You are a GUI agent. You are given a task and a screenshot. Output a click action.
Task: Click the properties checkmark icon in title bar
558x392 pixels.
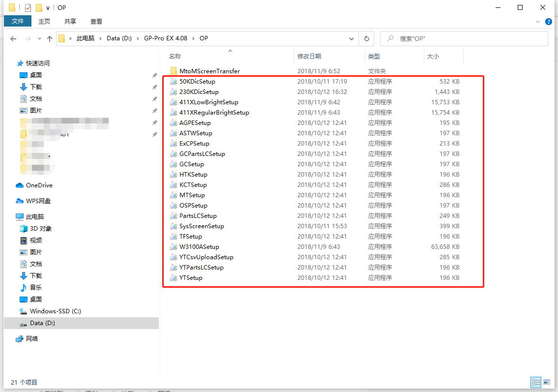point(28,7)
